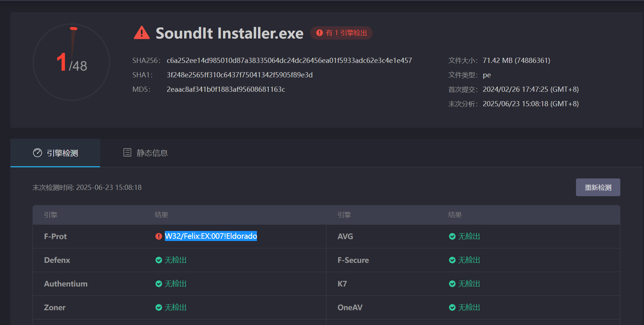Click 无检出 result in Defenx row
This screenshot has height=325, width=644.
click(x=176, y=260)
